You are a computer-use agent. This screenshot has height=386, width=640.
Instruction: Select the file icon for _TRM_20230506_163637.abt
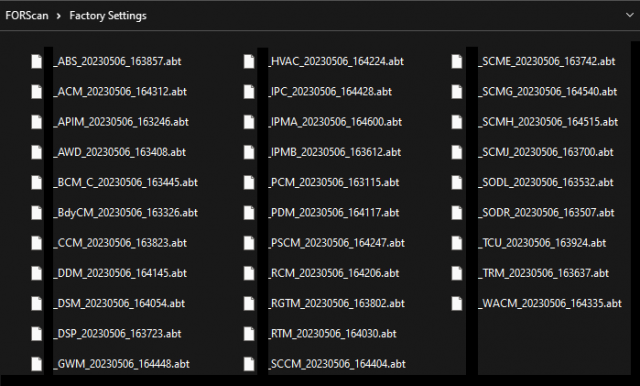tap(457, 273)
